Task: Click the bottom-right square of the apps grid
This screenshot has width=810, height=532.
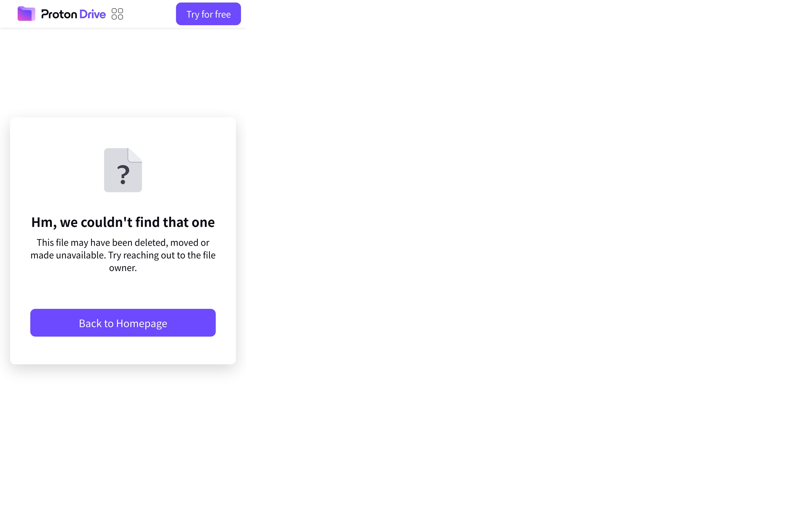Action: (x=120, y=17)
